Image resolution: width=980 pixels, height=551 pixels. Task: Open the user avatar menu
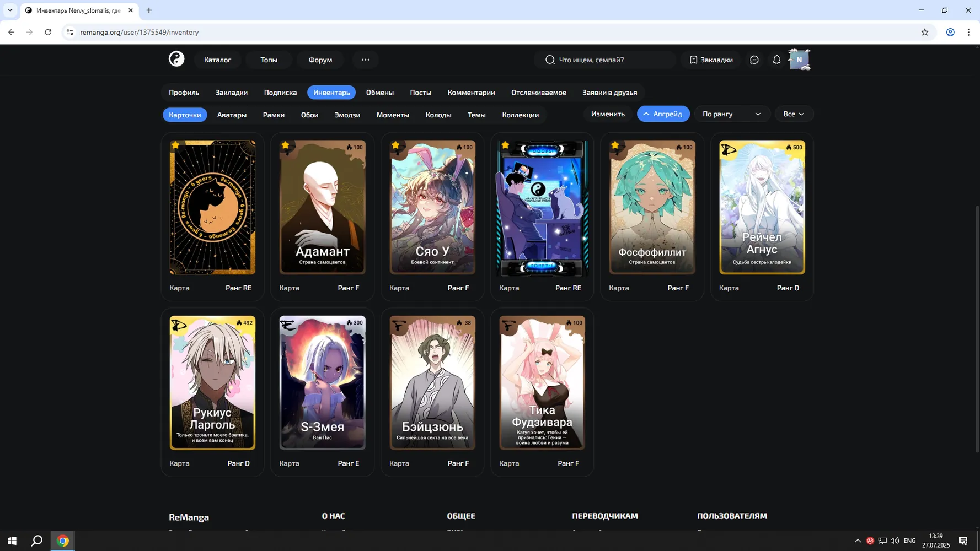tap(799, 60)
